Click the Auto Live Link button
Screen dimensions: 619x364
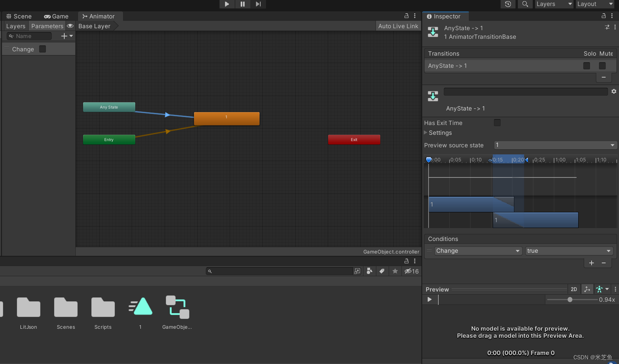(x=398, y=26)
